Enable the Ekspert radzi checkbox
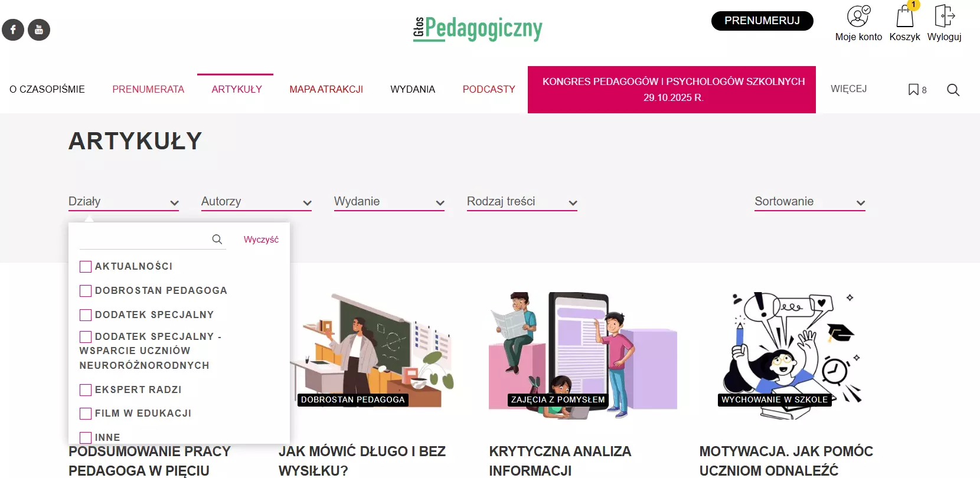Viewport: 980px width, 478px height. [x=86, y=390]
